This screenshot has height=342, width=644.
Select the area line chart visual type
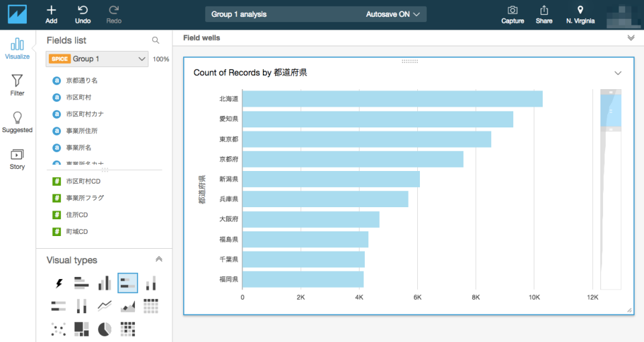[x=127, y=306]
